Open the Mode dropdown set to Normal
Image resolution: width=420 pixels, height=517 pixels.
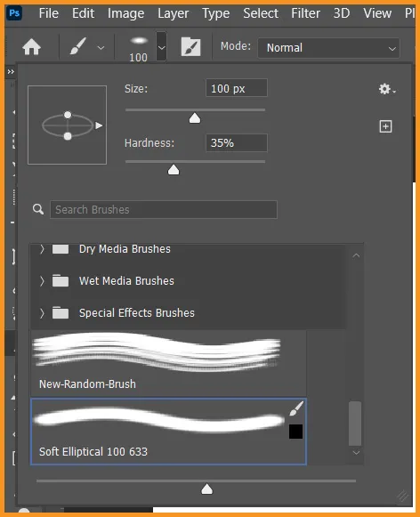[328, 48]
